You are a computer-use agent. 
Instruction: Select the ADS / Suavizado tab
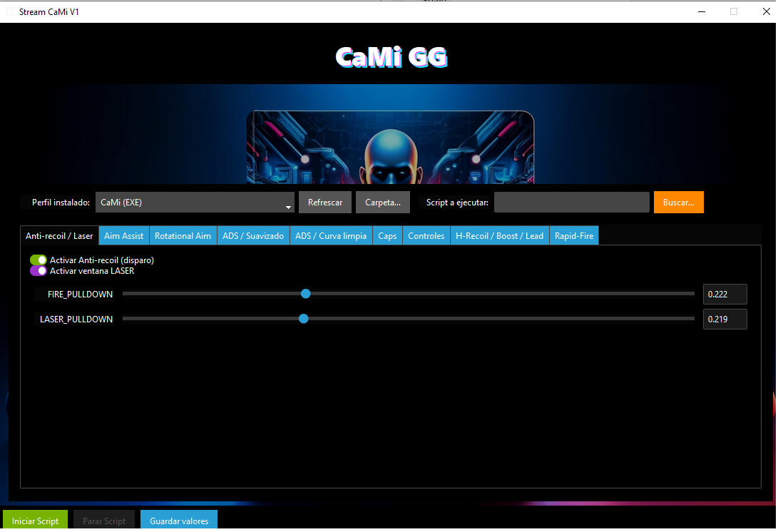(x=253, y=235)
